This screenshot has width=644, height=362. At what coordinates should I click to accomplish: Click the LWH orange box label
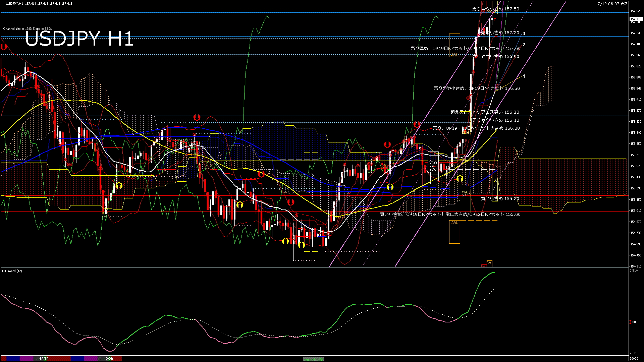(454, 54)
